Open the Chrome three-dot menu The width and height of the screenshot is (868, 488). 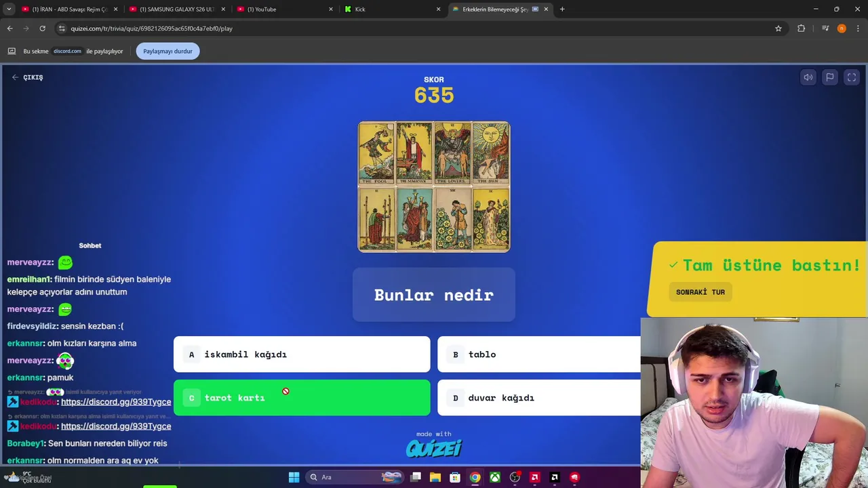859,28
